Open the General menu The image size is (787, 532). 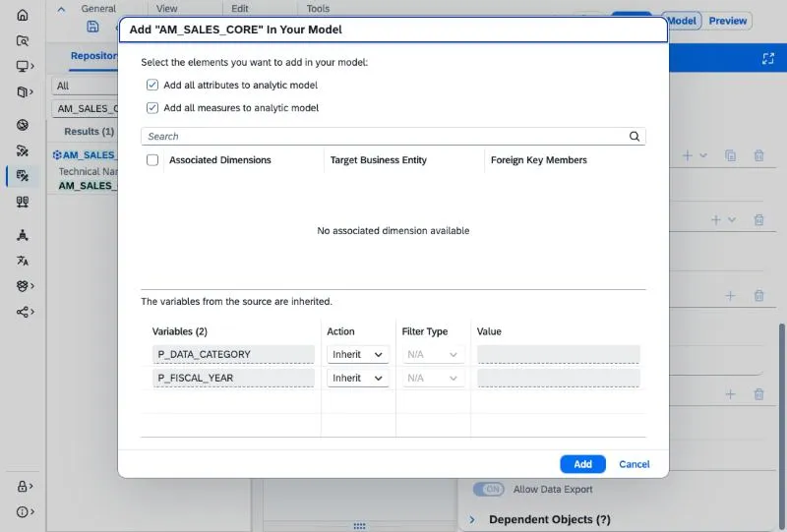click(x=98, y=9)
